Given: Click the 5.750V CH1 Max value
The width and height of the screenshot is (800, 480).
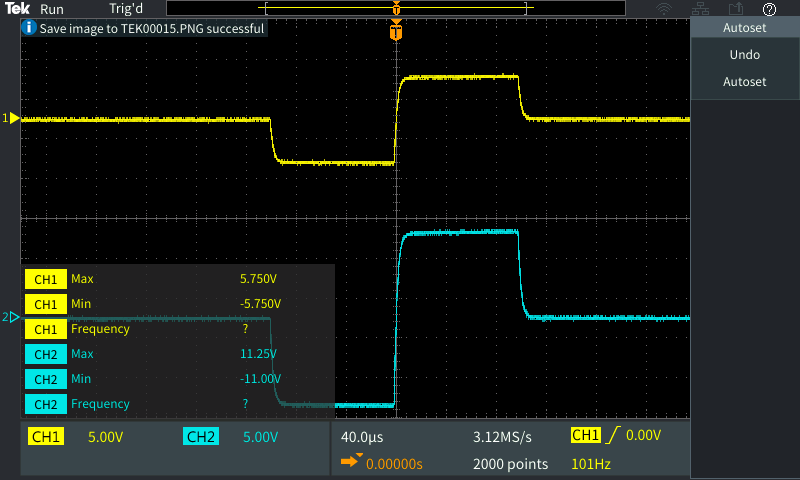Looking at the screenshot, I should pyautogui.click(x=258, y=279).
